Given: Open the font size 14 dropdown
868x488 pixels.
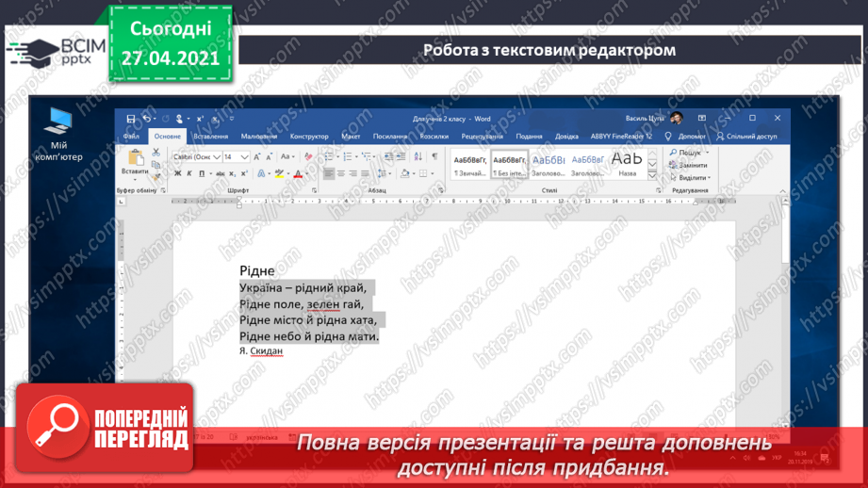Looking at the screenshot, I should point(244,157).
